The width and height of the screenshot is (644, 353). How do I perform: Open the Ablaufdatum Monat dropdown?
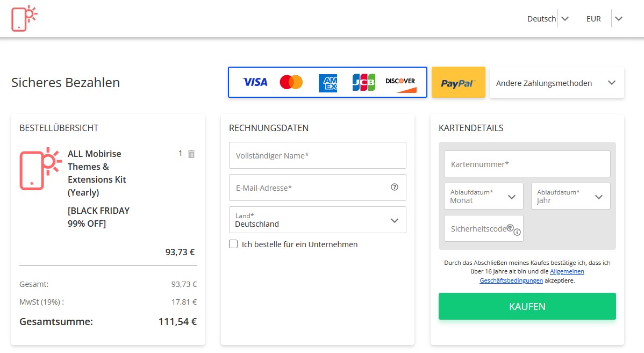tap(484, 196)
